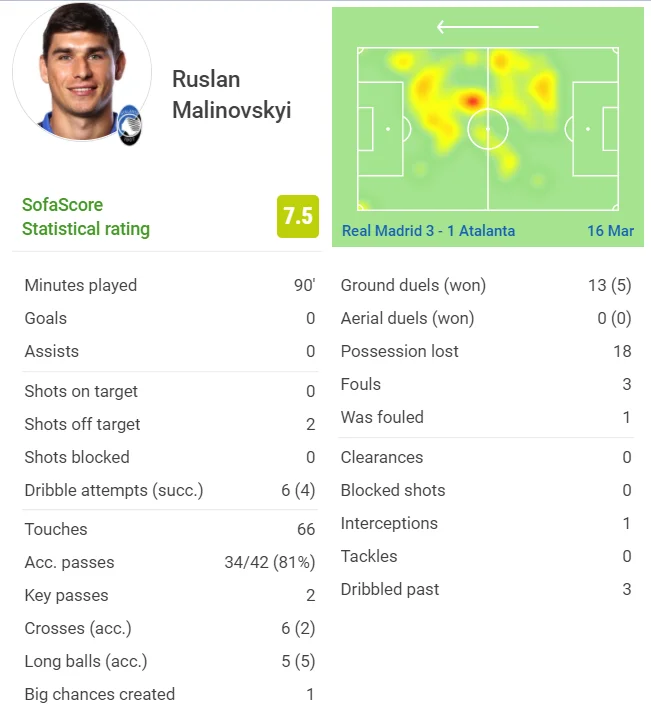Open the Real Madrid 3 - 1 Atalanta match link

pos(429,231)
